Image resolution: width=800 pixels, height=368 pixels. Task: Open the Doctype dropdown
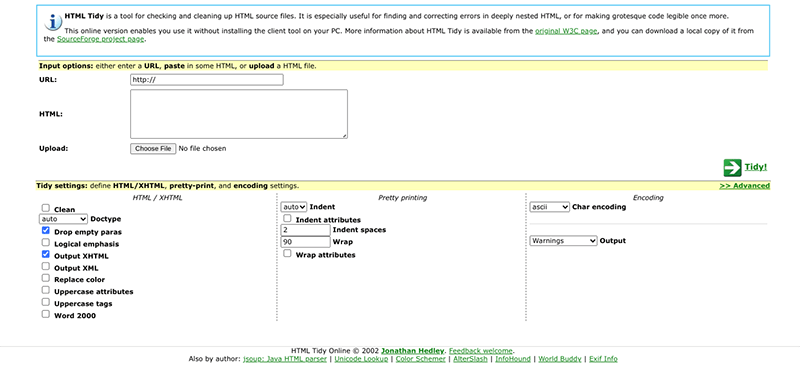63,219
